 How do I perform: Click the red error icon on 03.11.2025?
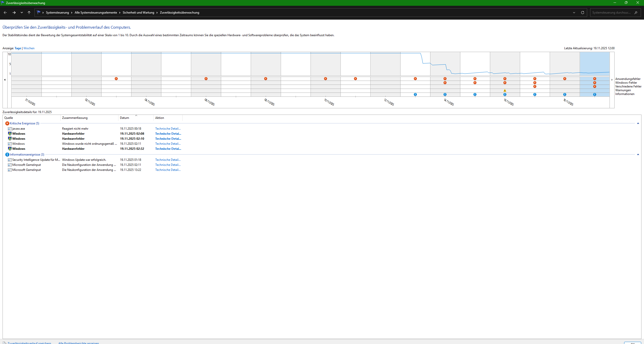116,79
